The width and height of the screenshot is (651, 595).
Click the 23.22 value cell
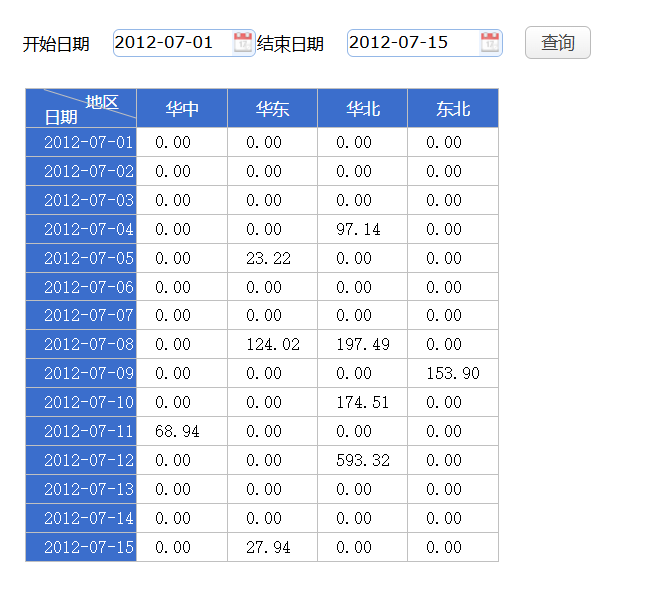272,258
